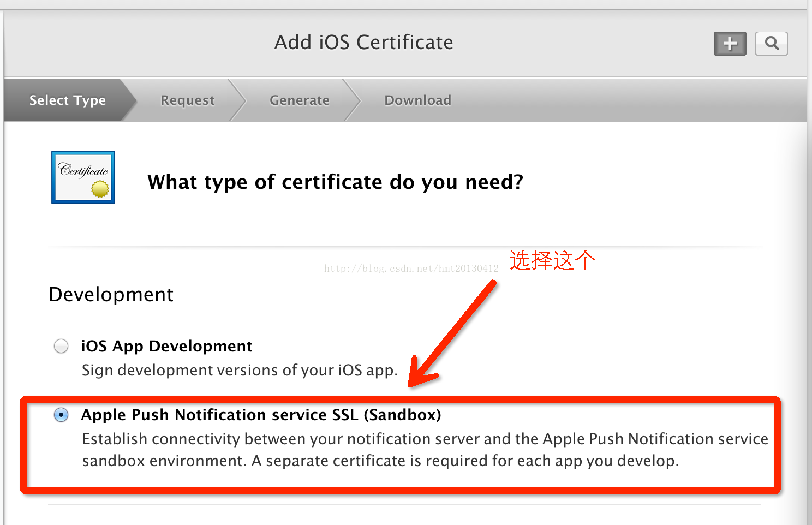Open search with the magnifier icon

[x=771, y=44]
